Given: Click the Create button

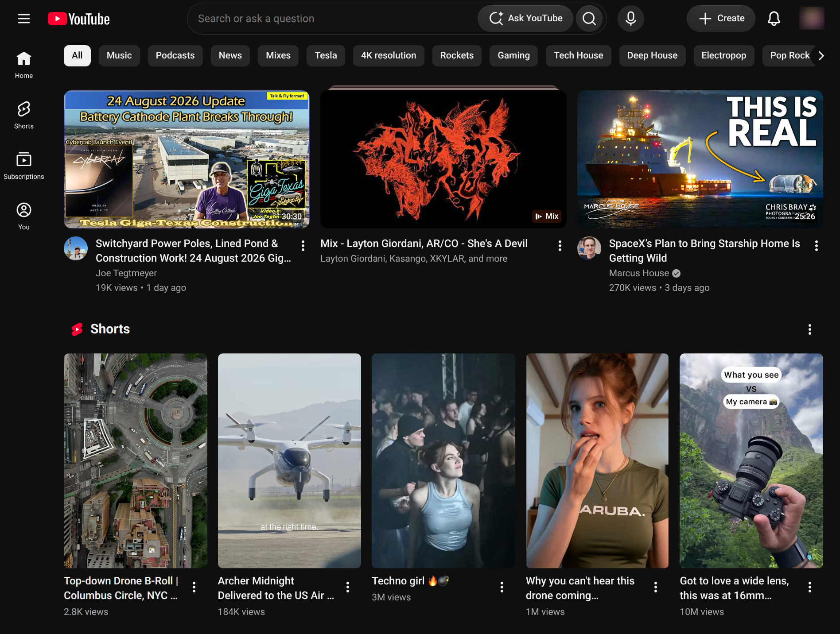Looking at the screenshot, I should pyautogui.click(x=721, y=19).
